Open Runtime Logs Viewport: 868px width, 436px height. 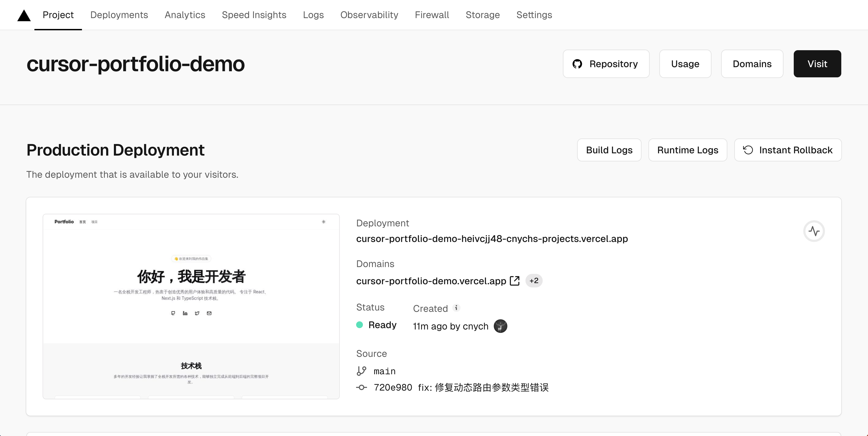pyautogui.click(x=687, y=150)
